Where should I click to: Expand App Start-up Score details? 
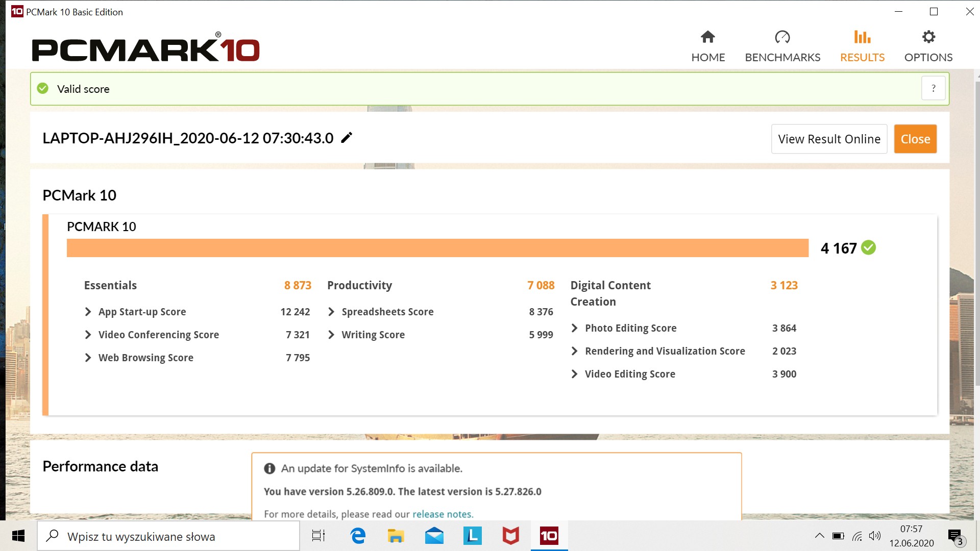pos(88,312)
